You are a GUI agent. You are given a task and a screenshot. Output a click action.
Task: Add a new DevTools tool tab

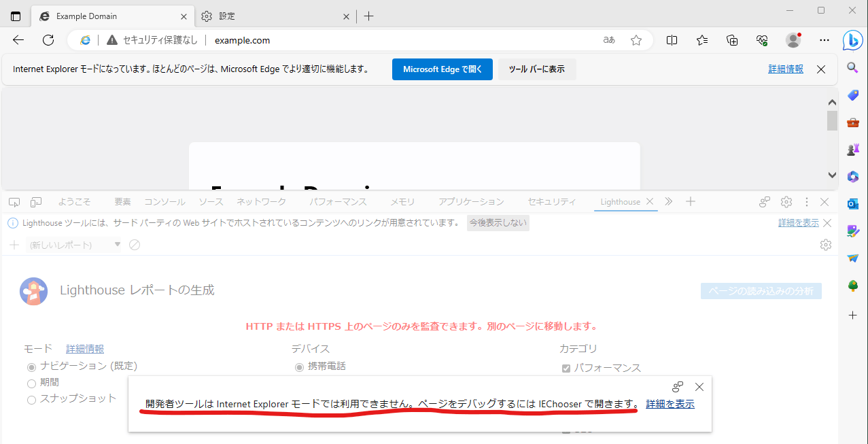click(x=691, y=202)
